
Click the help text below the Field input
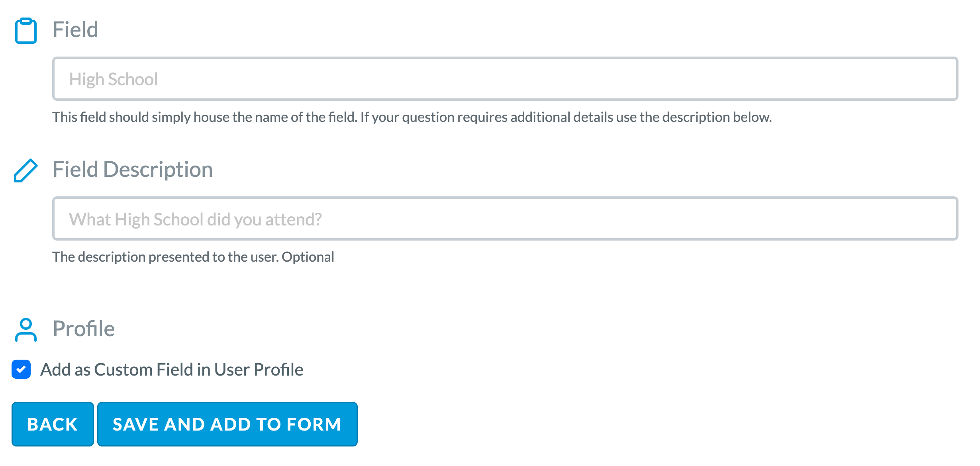(x=412, y=117)
